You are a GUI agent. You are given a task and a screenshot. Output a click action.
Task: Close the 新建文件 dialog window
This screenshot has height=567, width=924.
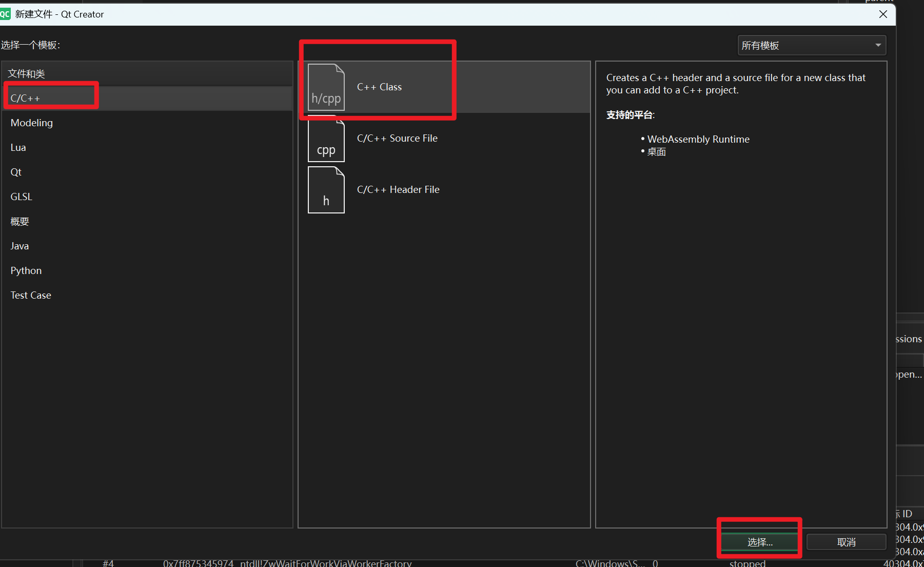tap(883, 14)
